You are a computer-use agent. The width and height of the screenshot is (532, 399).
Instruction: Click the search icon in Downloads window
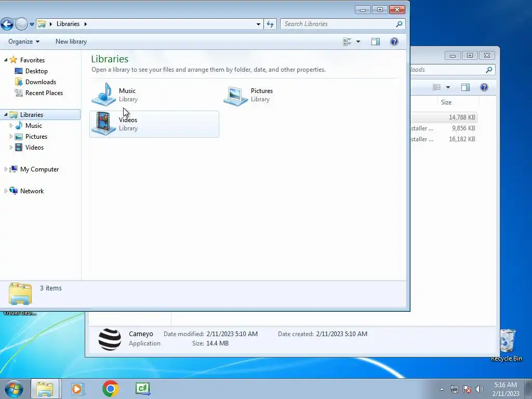489,70
